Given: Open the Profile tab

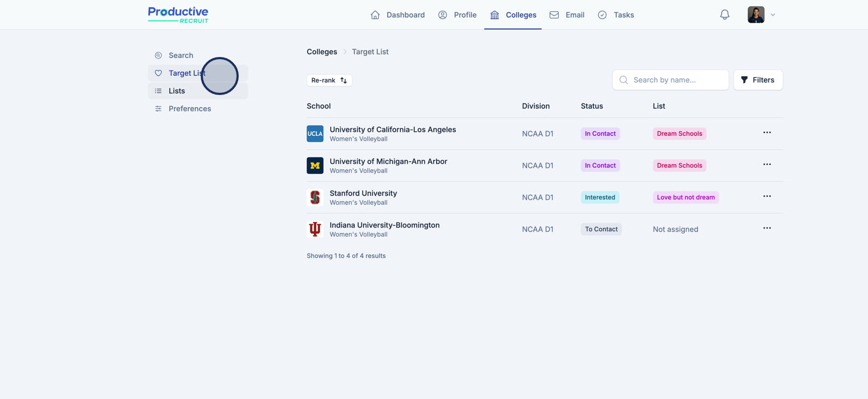Looking at the screenshot, I should (x=457, y=15).
